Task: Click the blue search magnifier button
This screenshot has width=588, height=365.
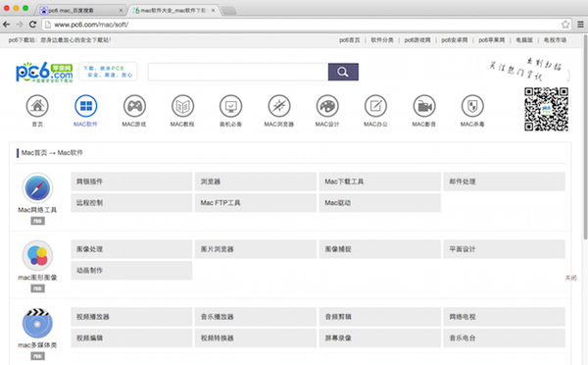Action: (x=343, y=72)
